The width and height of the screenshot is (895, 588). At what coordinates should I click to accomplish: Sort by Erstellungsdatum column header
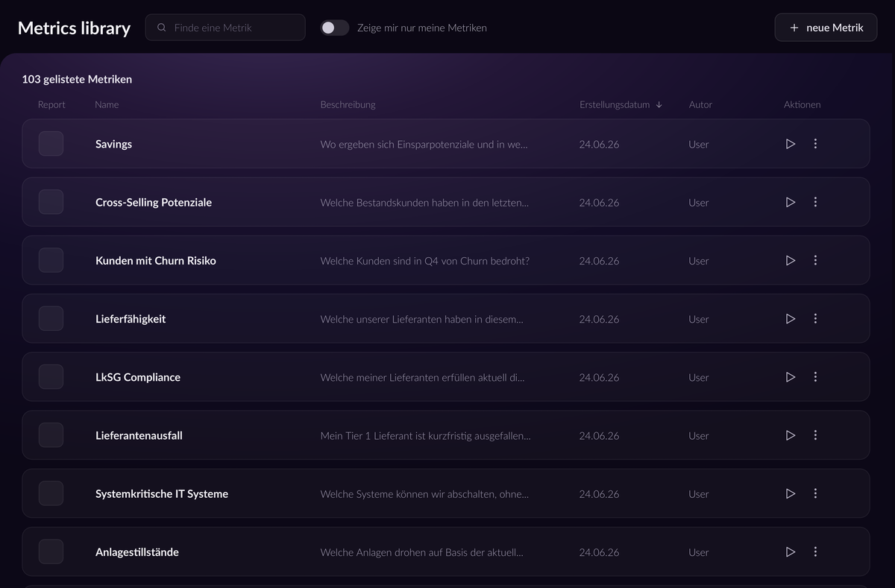click(615, 104)
